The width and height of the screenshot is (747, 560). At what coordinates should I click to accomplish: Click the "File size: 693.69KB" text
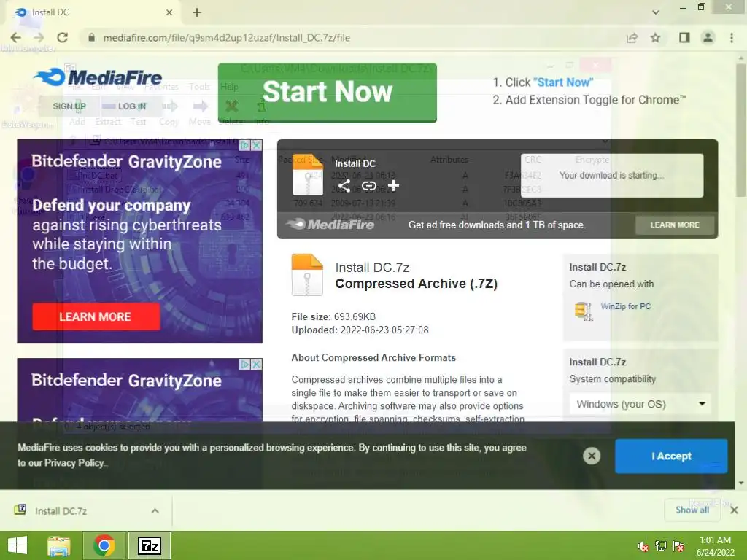pyautogui.click(x=333, y=316)
